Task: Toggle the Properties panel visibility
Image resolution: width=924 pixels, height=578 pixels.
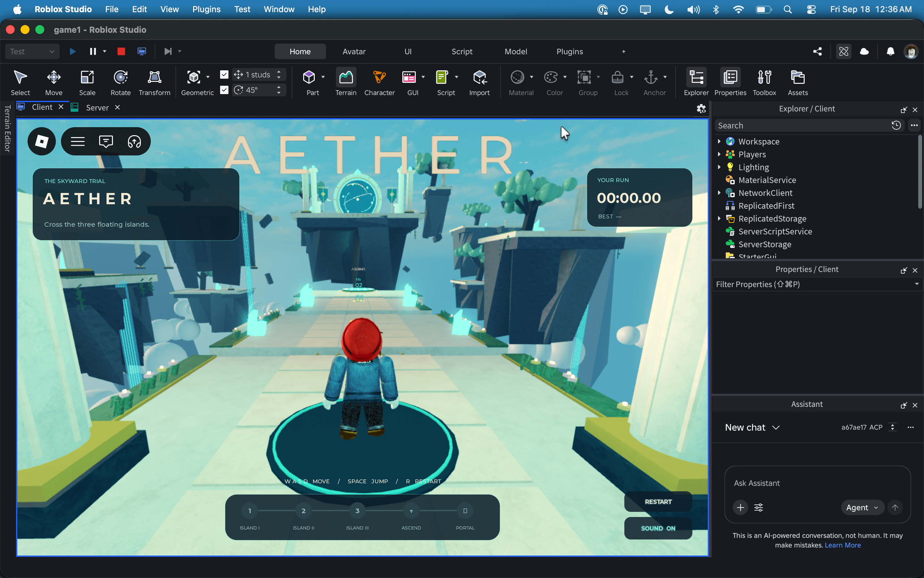Action: click(730, 83)
